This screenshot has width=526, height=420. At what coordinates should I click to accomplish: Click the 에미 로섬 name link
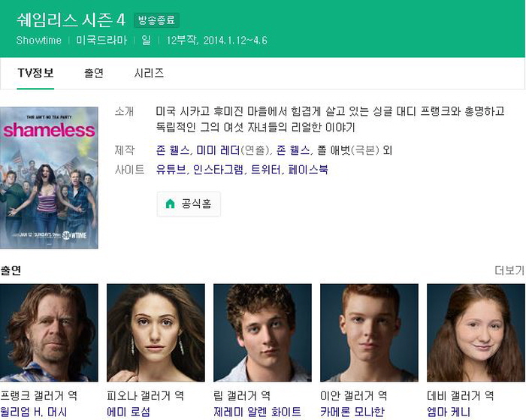coord(128,412)
